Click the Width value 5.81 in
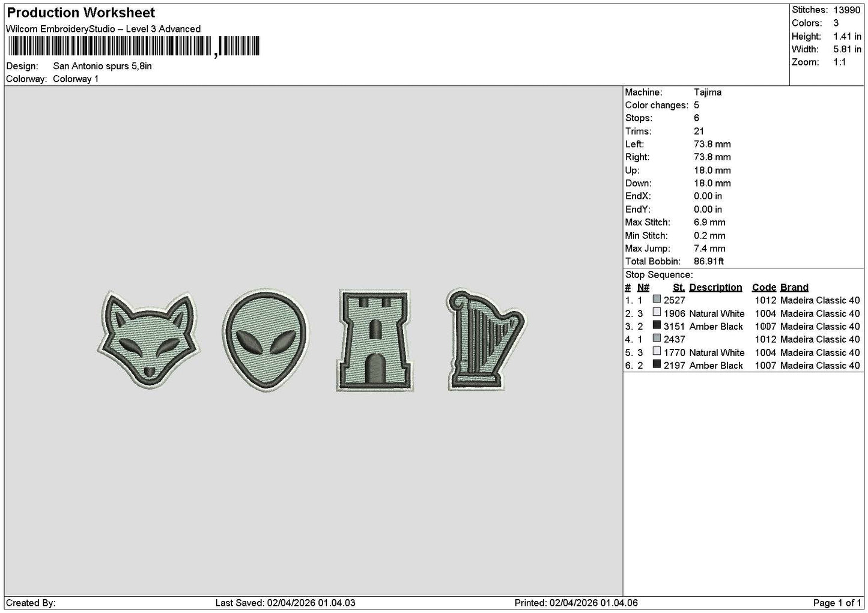 pyautogui.click(x=847, y=49)
